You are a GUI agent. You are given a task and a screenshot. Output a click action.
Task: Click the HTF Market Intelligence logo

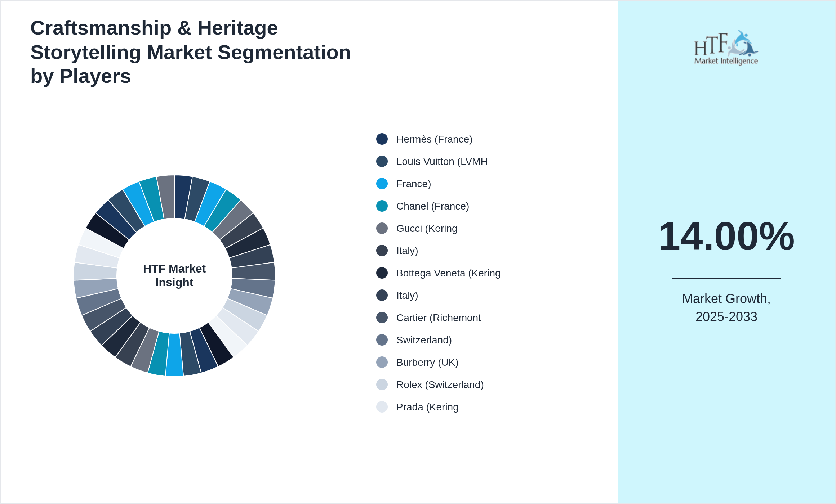click(x=726, y=48)
